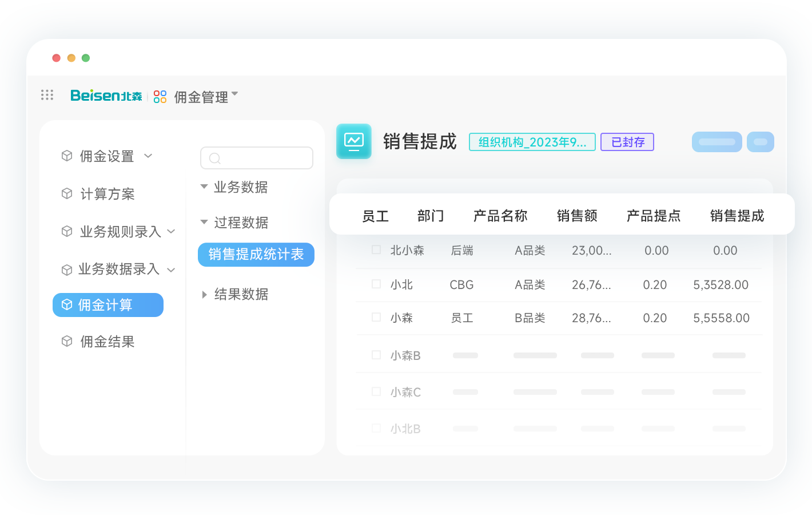812x515 pixels.
Task: Open 业务规则录入 in the sidebar menu
Action: click(120, 232)
